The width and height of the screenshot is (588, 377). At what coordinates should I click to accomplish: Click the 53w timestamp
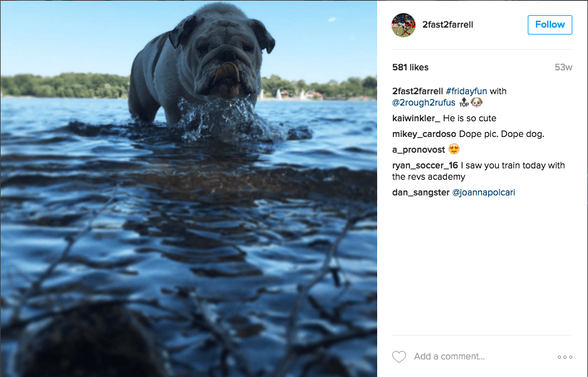564,67
